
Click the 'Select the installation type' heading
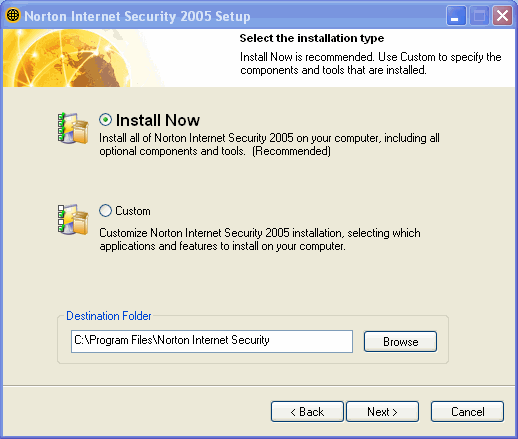[x=312, y=38]
